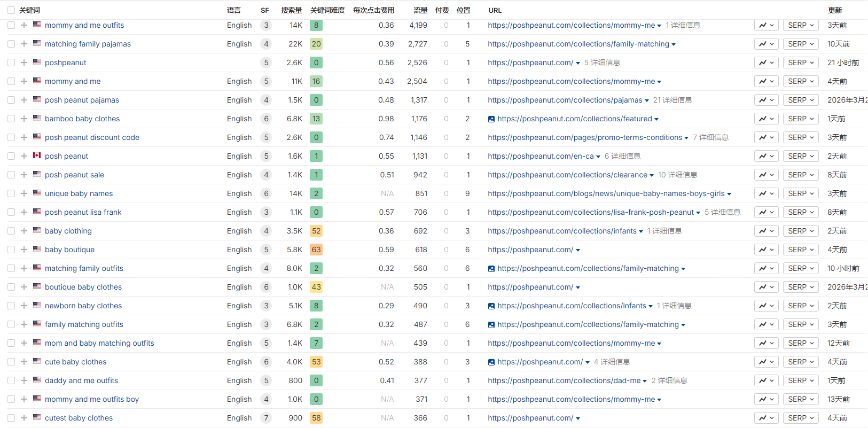Open the caret after the clearance collection URL
Screen dimensions: 868x428
coord(652,175)
